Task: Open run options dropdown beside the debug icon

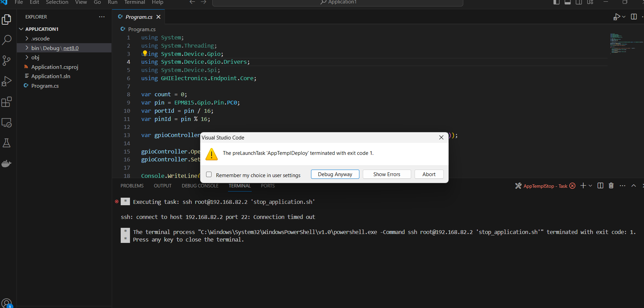Action: coord(624,17)
